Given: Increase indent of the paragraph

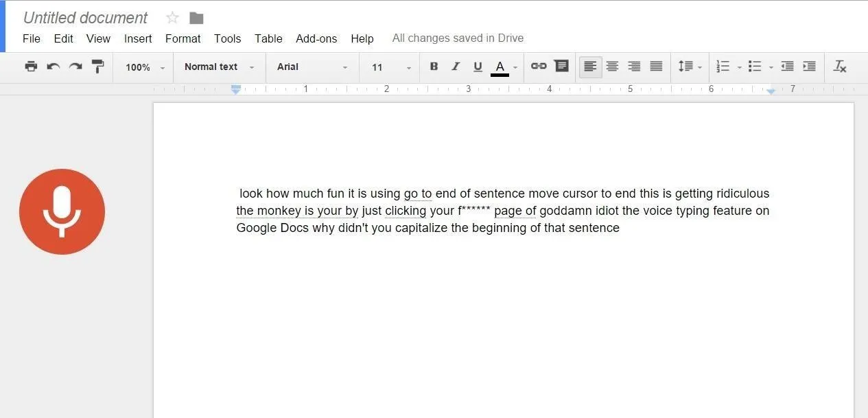Looking at the screenshot, I should tap(809, 67).
